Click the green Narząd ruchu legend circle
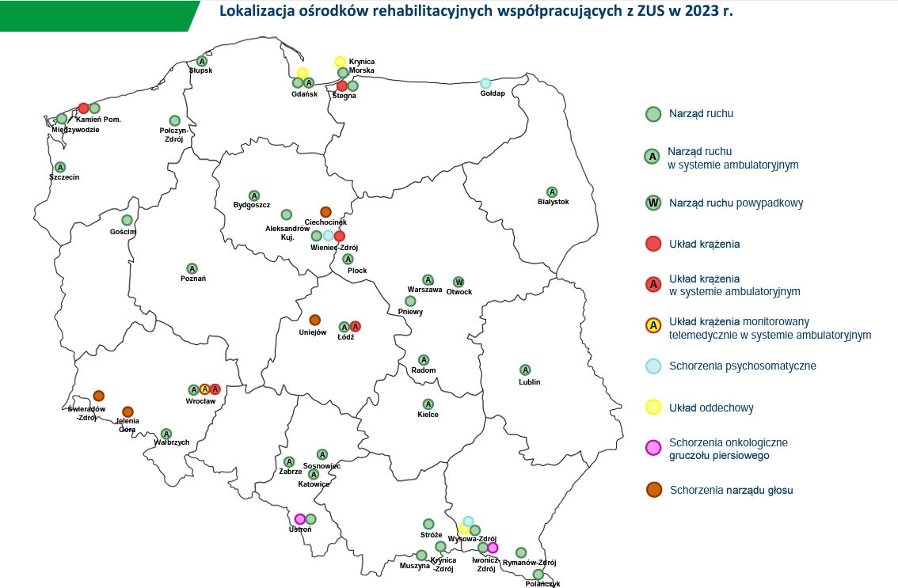This screenshot has width=898, height=588. pyautogui.click(x=653, y=114)
